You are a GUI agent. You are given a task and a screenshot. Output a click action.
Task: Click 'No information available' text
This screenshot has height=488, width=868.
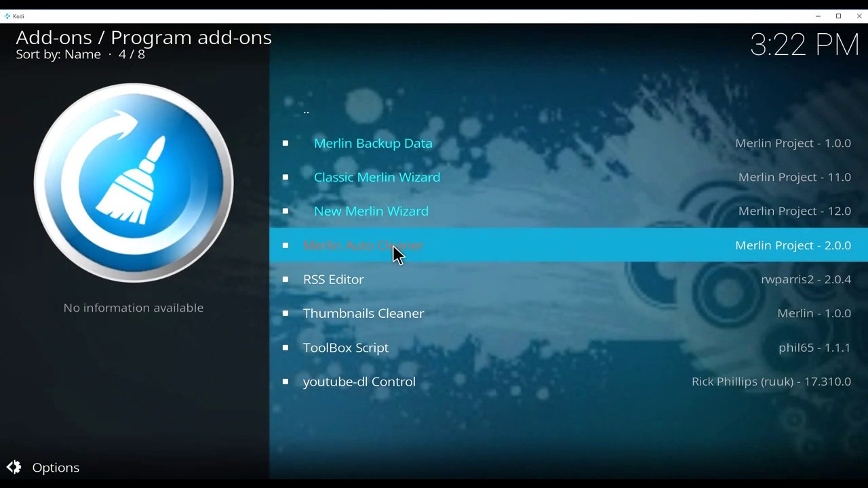pos(134,308)
